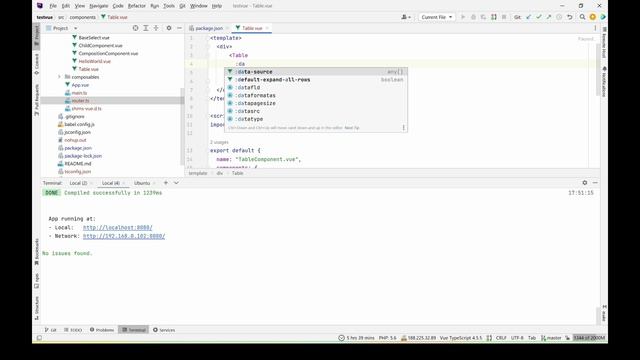The width and height of the screenshot is (640, 360).
Task: Open the Navigate menu
Action: point(98,6)
